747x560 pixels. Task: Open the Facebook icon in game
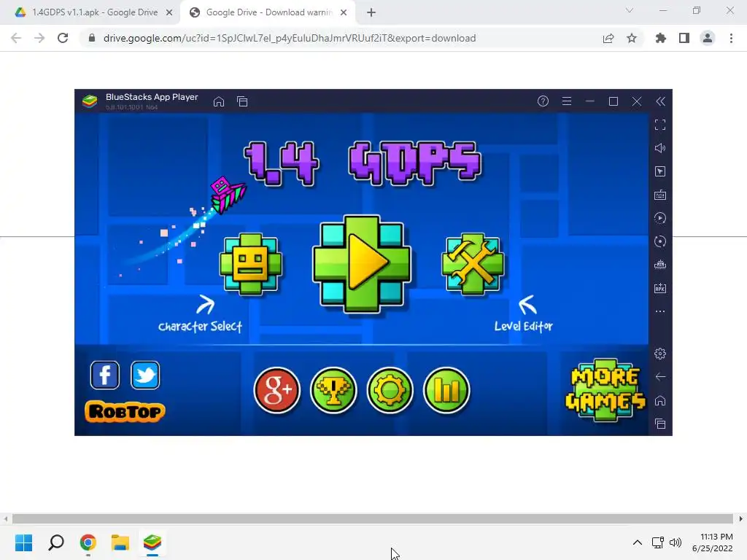(105, 376)
